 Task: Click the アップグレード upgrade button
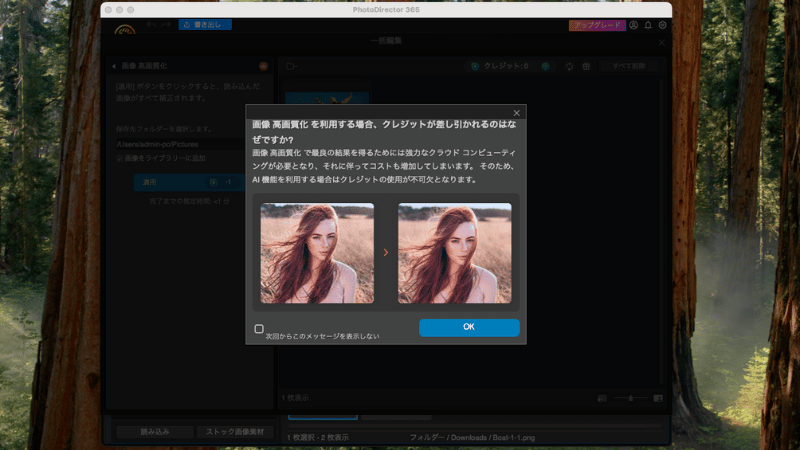pos(597,25)
